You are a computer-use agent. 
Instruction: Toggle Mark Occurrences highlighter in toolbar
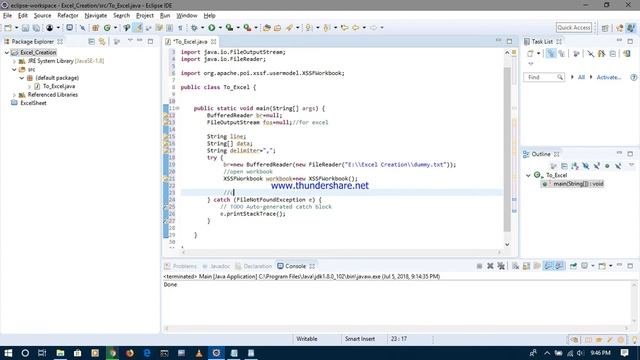point(138,28)
